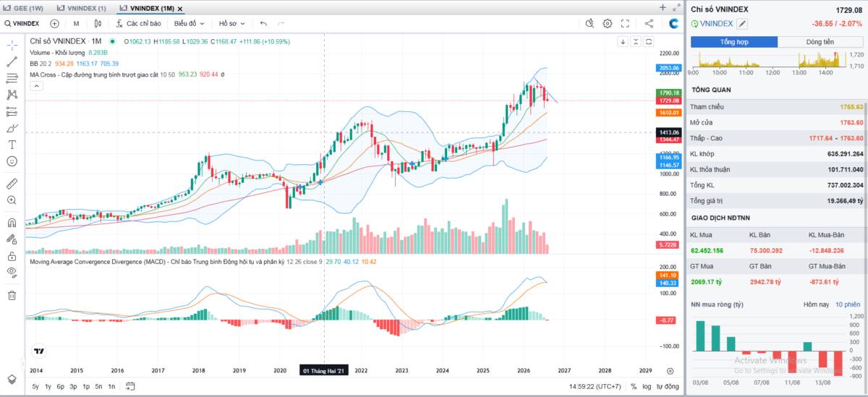Select the crosshair cursor tool
The width and height of the screenshot is (868, 397).
[12, 45]
